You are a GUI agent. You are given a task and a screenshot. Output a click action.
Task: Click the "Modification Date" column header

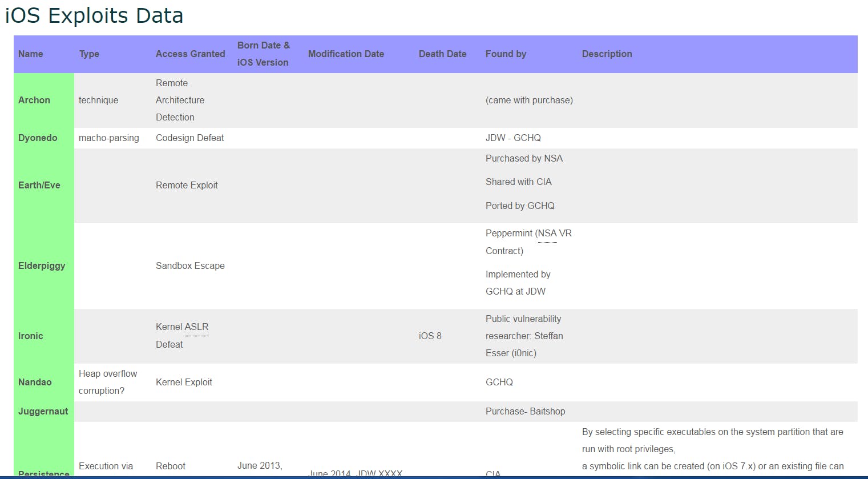346,54
